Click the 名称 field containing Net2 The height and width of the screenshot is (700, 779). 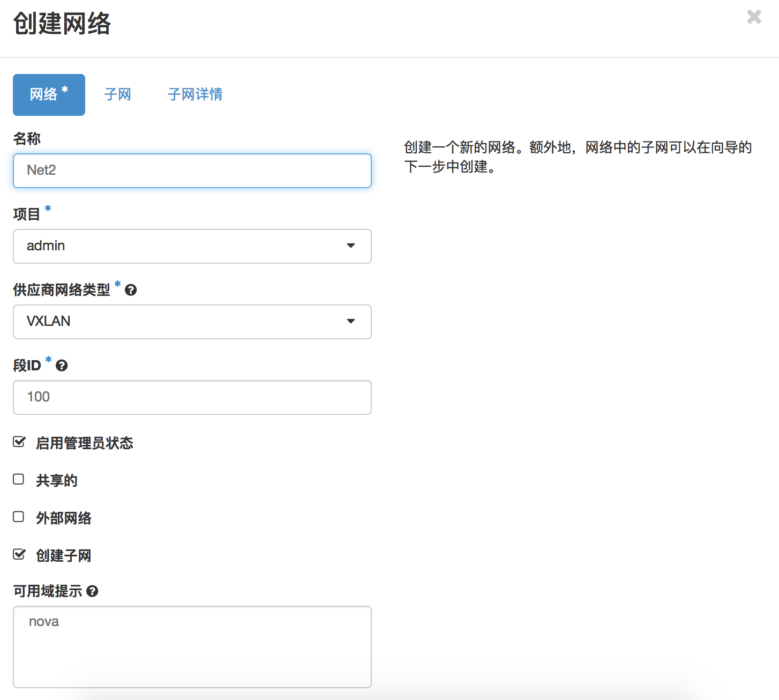[192, 170]
